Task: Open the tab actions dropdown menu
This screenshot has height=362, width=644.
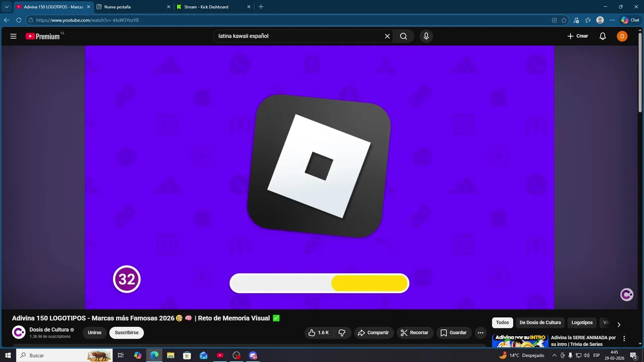Action: pos(7,7)
